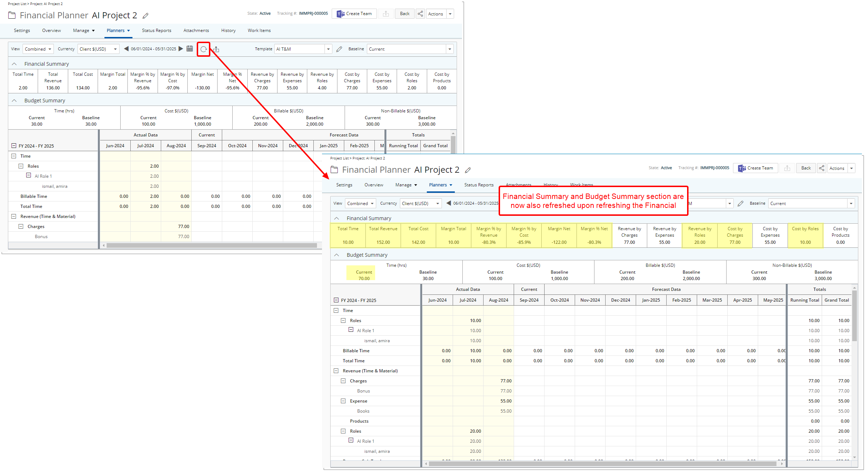Share the project with the share icon
Screen dimensions: 868x474
pyautogui.click(x=420, y=14)
